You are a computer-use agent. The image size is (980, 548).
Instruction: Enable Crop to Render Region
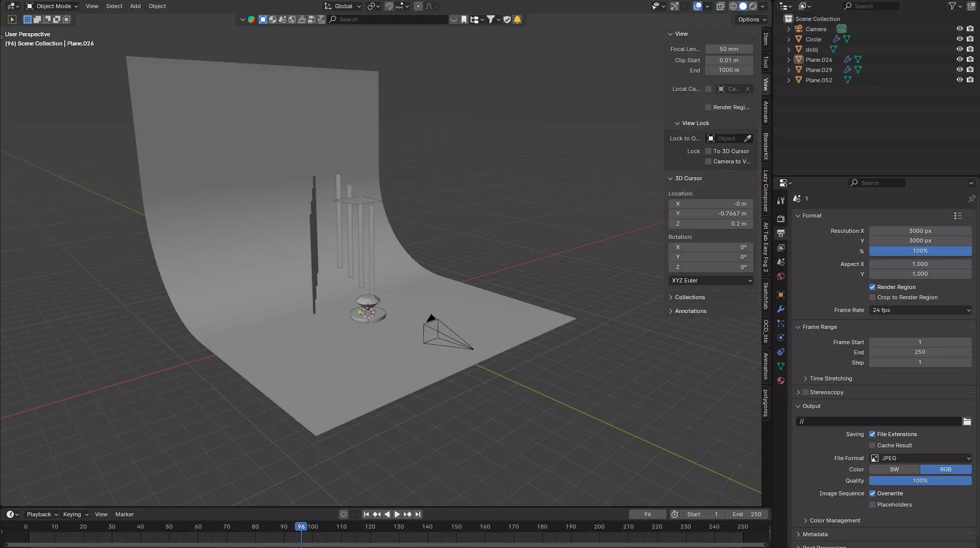click(x=872, y=297)
